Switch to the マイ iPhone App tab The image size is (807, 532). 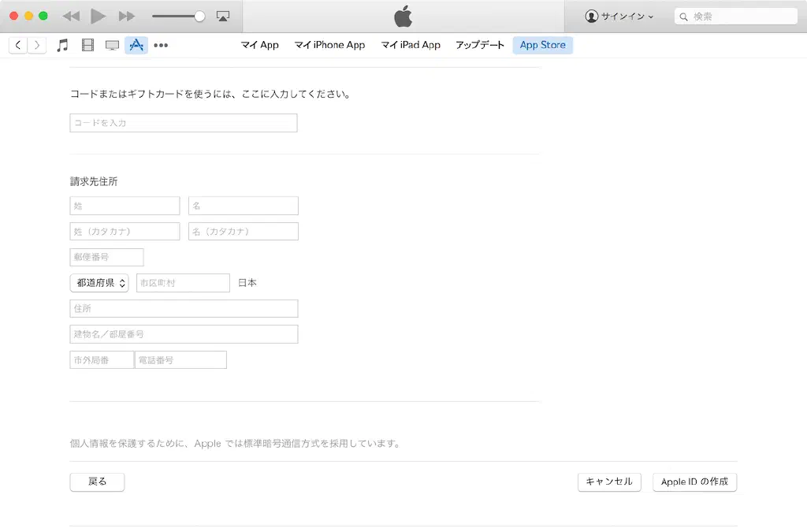pos(329,45)
